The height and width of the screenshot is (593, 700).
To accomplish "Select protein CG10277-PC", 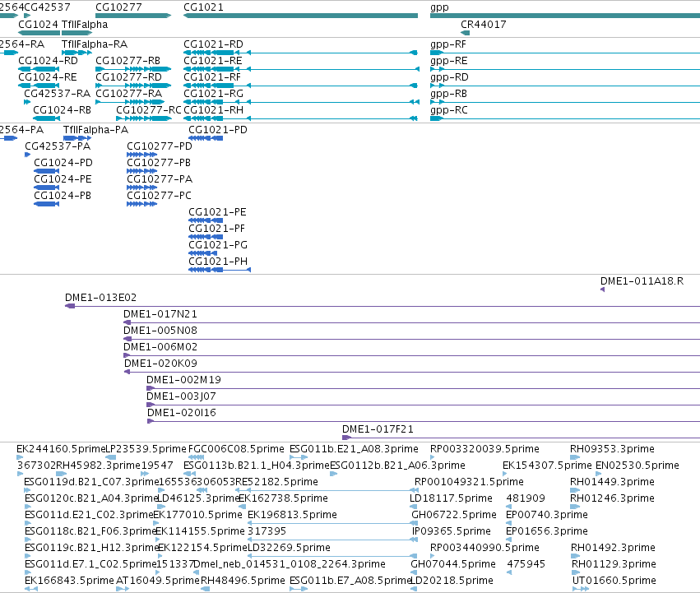I will (x=159, y=196).
